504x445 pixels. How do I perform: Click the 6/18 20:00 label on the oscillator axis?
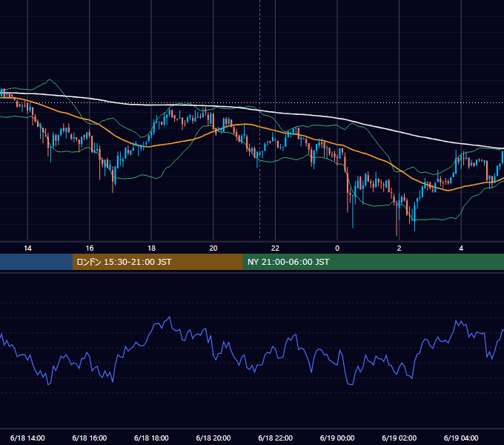[213, 438]
